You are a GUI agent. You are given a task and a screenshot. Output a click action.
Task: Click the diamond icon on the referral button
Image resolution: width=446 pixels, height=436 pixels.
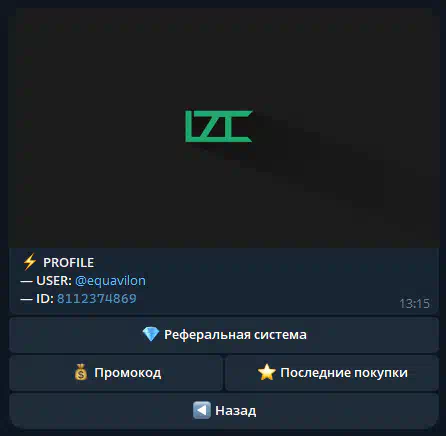click(151, 334)
